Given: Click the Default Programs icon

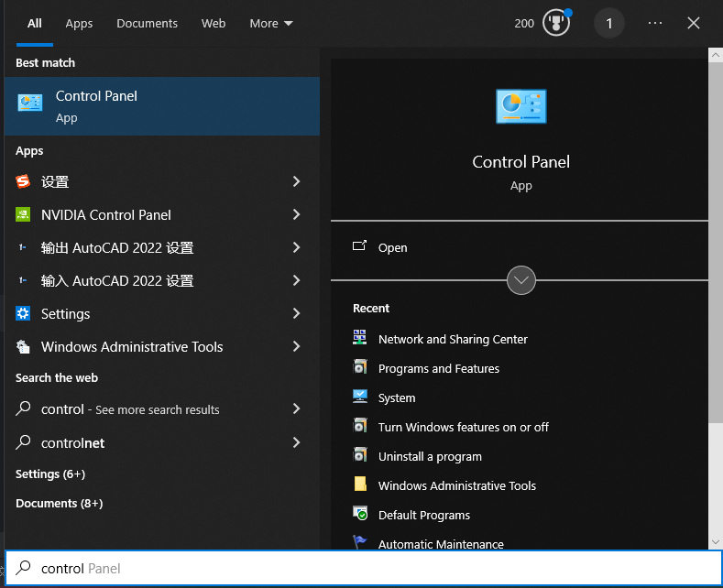Looking at the screenshot, I should click(x=360, y=513).
